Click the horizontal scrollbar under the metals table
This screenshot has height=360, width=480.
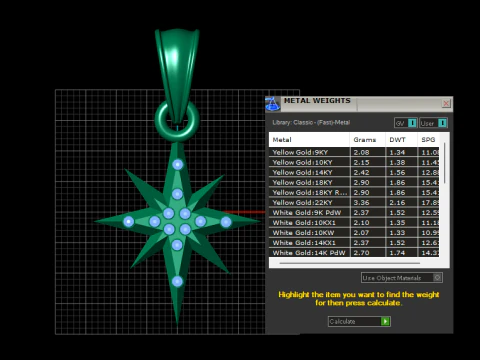point(350,263)
